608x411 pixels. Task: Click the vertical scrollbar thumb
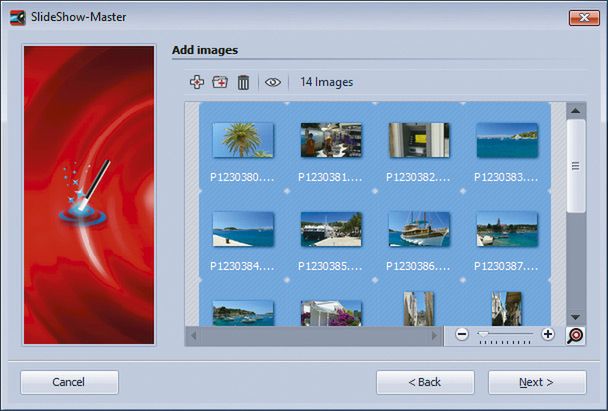point(576,166)
